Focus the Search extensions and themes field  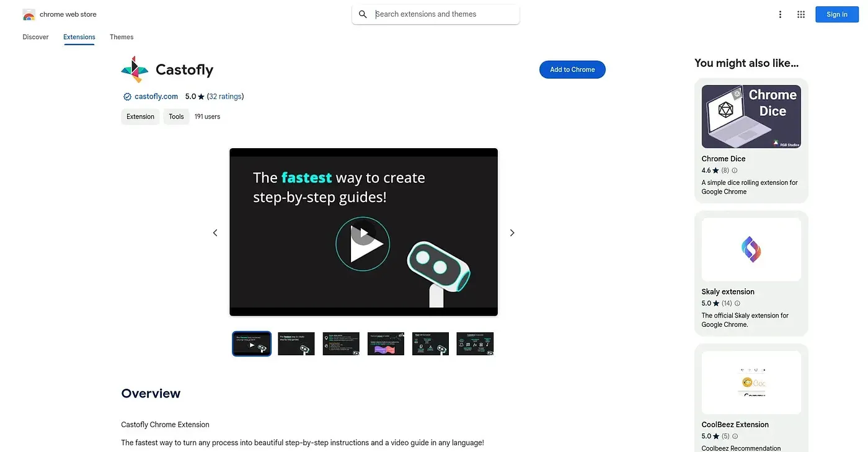(x=436, y=14)
